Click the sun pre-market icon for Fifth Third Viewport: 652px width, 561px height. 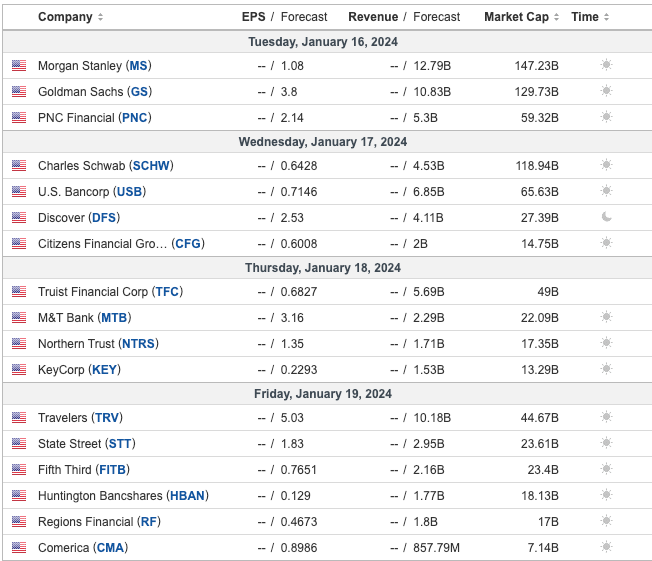click(x=607, y=469)
